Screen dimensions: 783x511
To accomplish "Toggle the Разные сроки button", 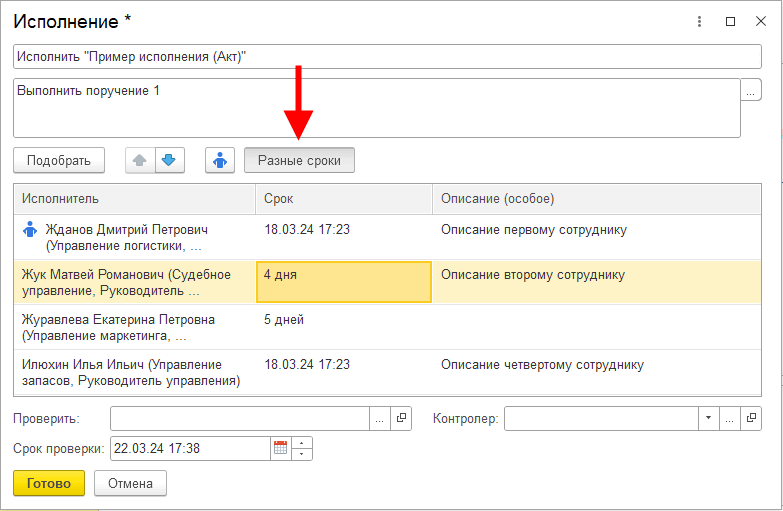I will 299,160.
